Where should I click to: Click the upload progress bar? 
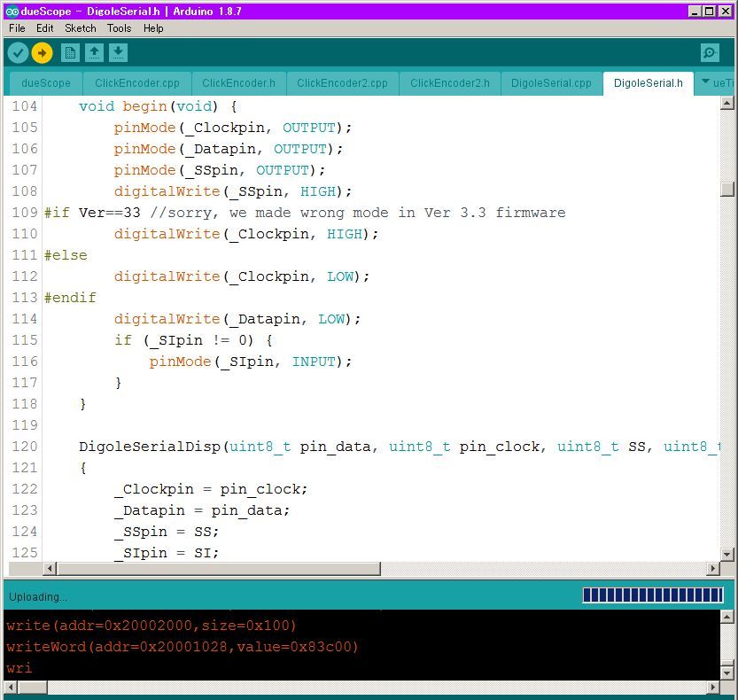tap(653, 595)
